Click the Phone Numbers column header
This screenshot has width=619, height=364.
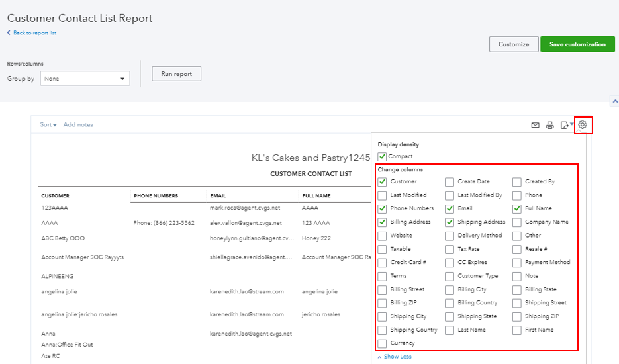click(x=156, y=196)
